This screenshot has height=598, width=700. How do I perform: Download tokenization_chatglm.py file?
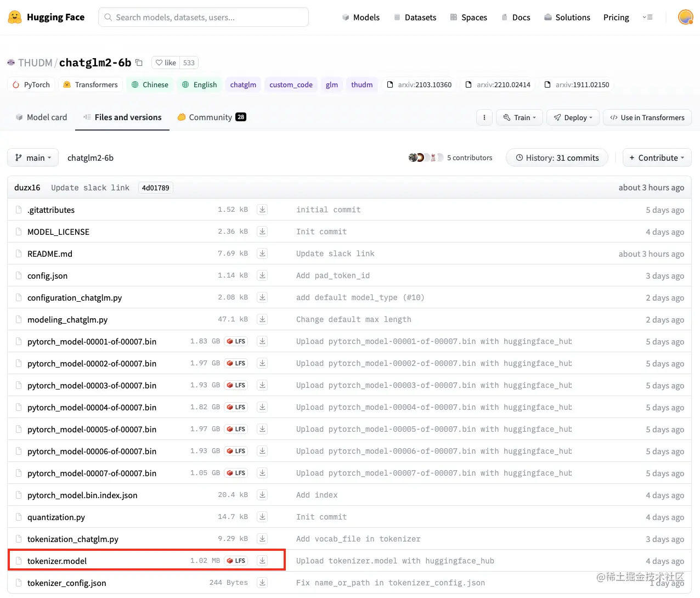coord(263,539)
